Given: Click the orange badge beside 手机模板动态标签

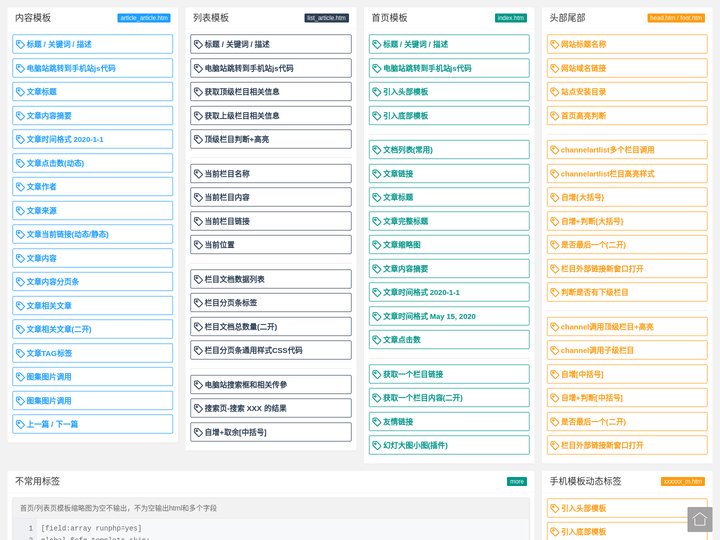Looking at the screenshot, I should coord(683,481).
